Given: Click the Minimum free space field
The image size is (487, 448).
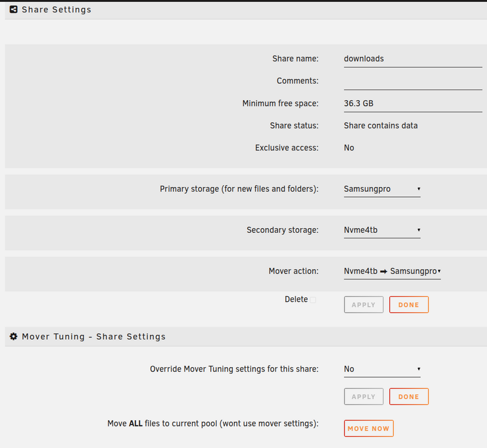Looking at the screenshot, I should click(x=413, y=104).
